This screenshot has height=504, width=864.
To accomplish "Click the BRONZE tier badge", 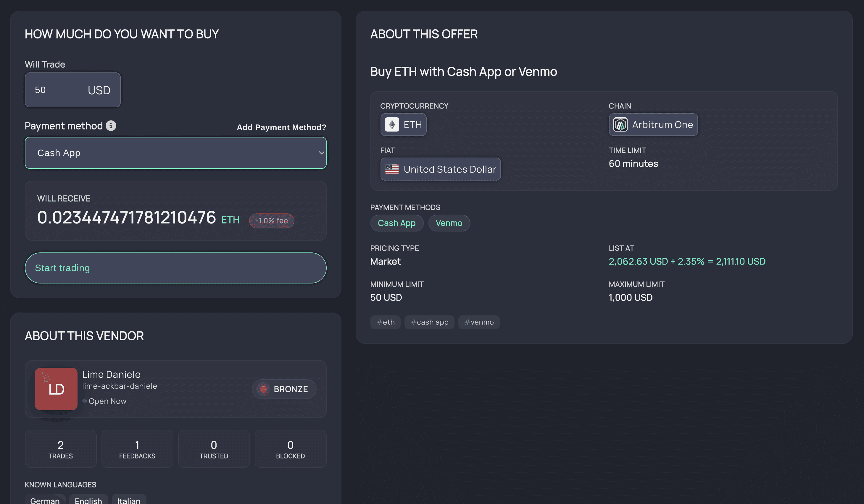I will tap(284, 389).
